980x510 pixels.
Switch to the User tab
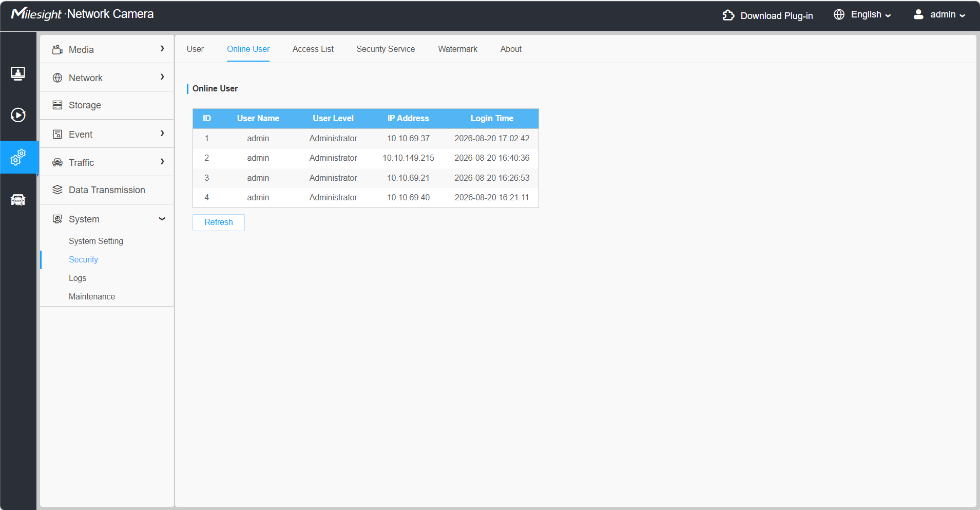click(195, 49)
